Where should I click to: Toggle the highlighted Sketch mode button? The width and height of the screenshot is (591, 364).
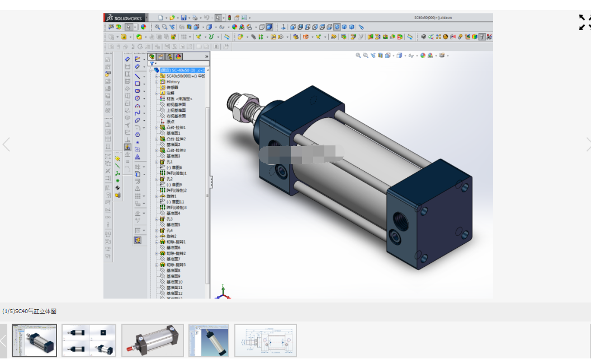138,240
